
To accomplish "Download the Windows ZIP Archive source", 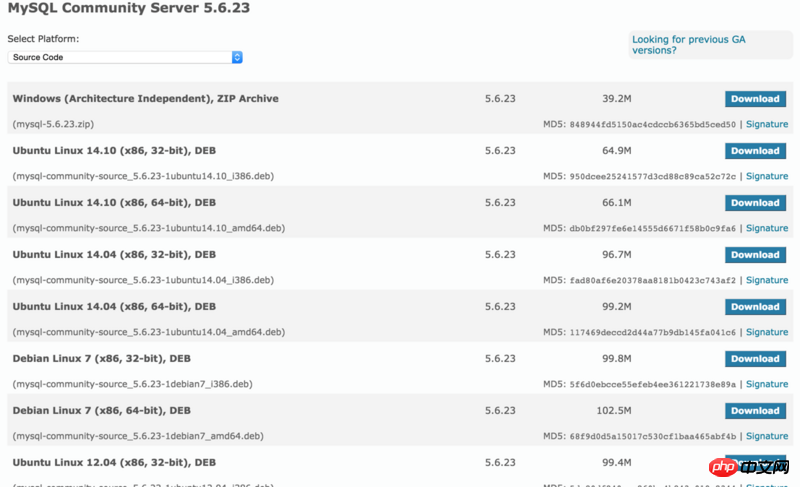I will click(755, 99).
